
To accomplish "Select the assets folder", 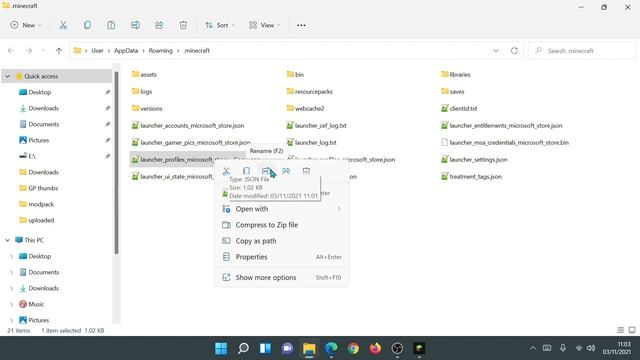I will (x=144, y=75).
